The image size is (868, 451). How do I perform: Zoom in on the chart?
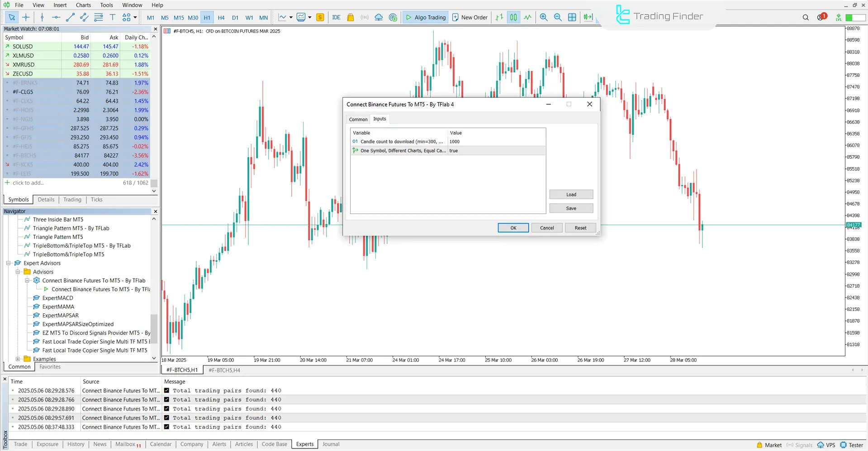(544, 17)
